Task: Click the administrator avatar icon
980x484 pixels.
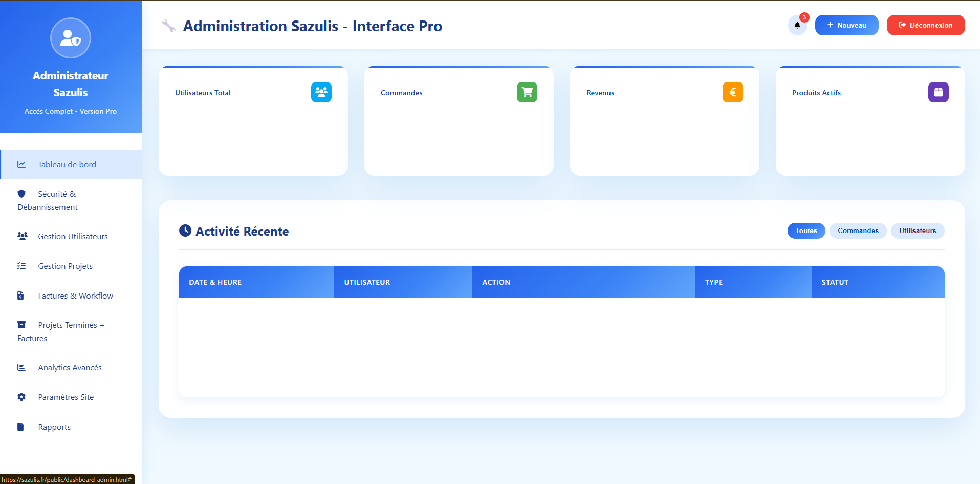Action: tap(71, 38)
